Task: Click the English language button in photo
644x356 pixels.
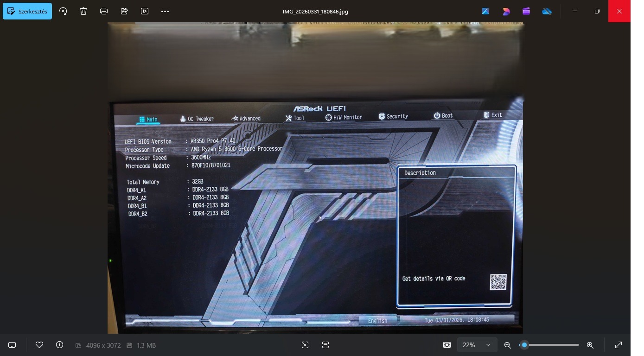Action: (377, 321)
